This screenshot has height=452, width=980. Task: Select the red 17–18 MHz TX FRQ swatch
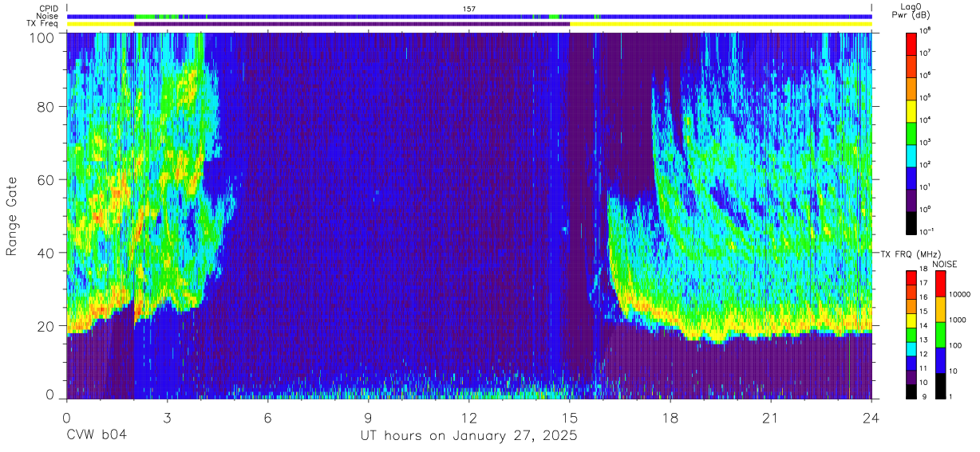(912, 277)
